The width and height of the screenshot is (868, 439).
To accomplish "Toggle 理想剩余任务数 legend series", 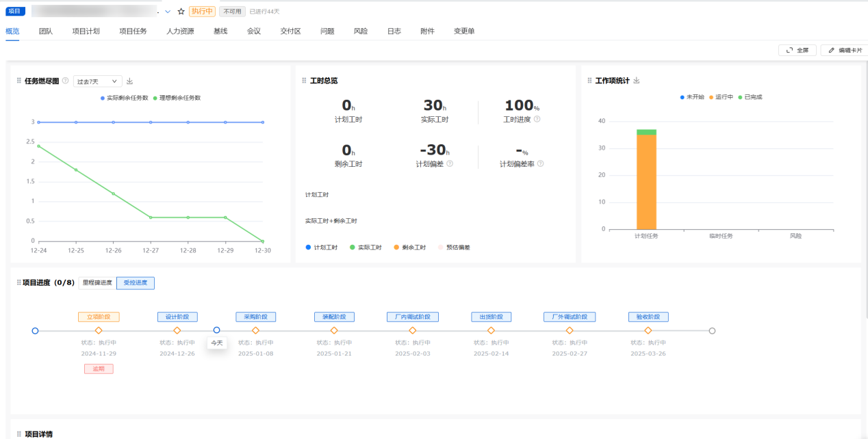I will [177, 98].
